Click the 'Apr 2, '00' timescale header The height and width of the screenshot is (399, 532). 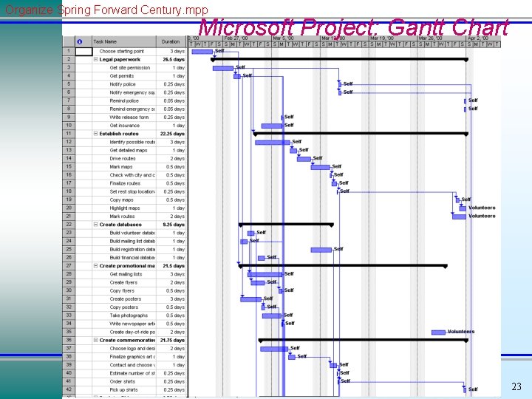[483, 38]
